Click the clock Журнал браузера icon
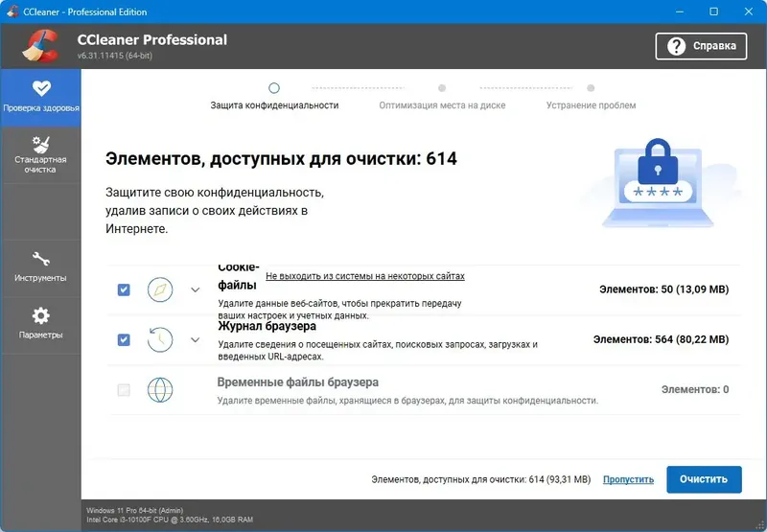This screenshot has height=532, width=767. coord(160,339)
